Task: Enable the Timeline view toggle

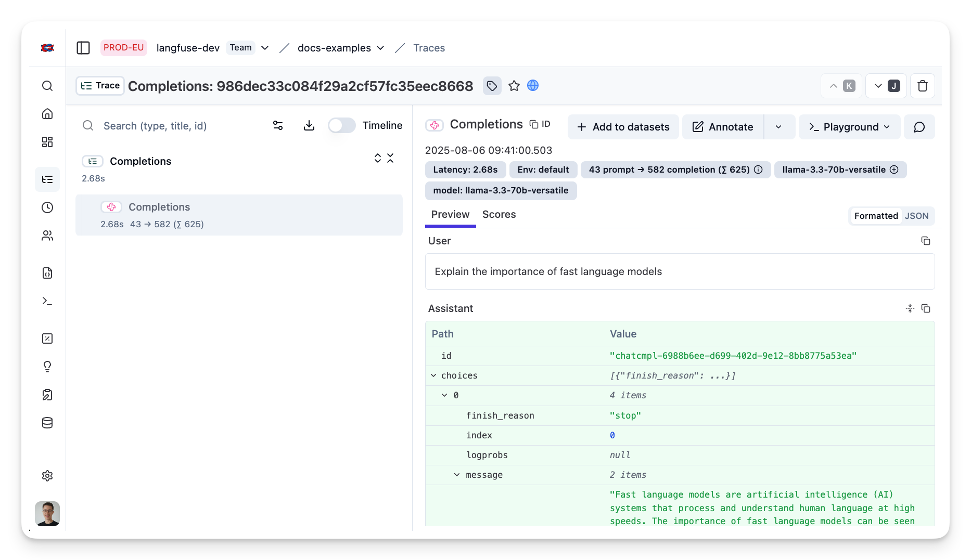Action: [341, 125]
